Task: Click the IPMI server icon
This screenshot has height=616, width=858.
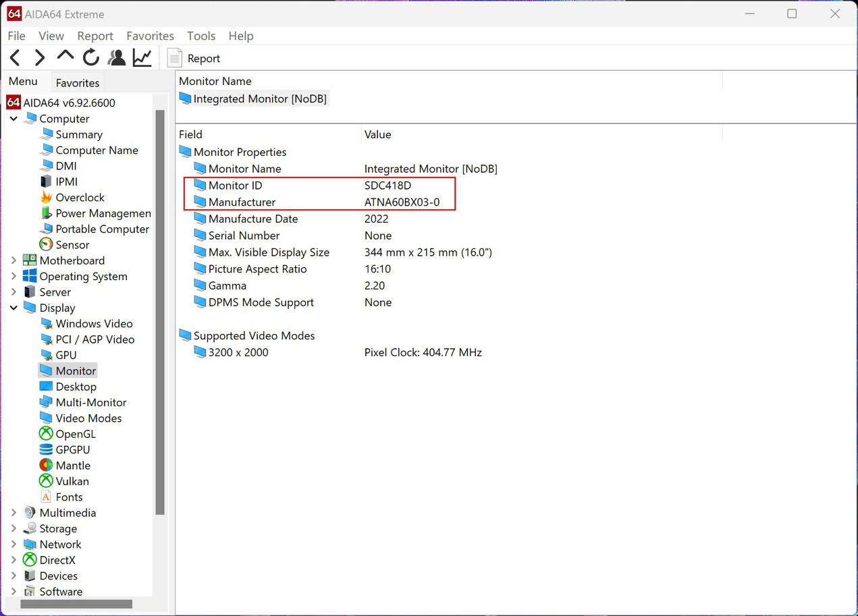Action: 46,181
